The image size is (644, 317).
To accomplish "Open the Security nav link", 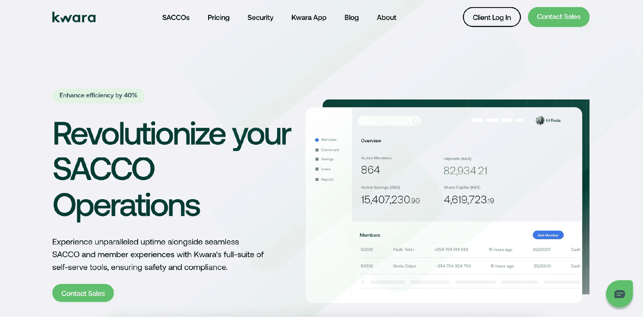I will click(260, 17).
